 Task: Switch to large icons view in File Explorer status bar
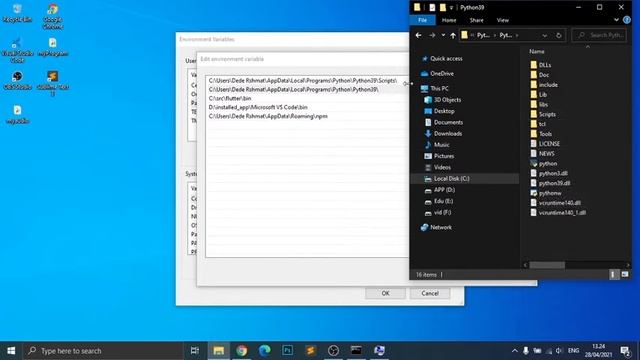[x=625, y=275]
